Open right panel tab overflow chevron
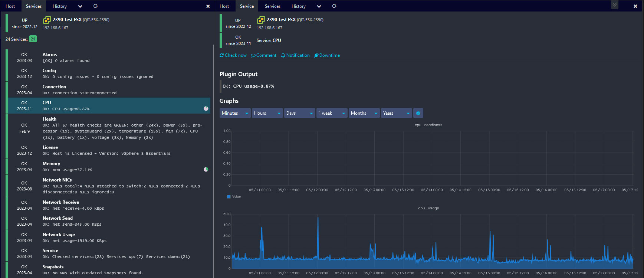Image resolution: width=644 pixels, height=278 pixels. pyautogui.click(x=319, y=6)
